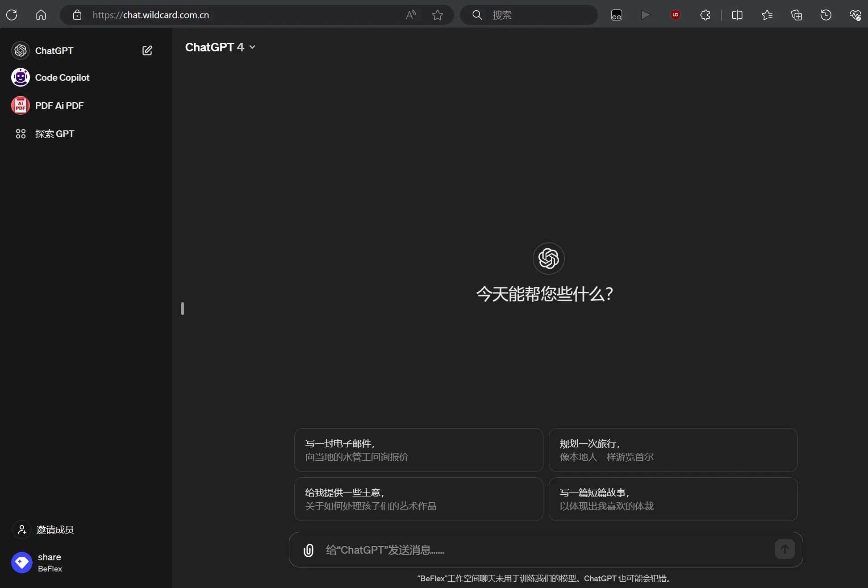This screenshot has width=868, height=588.
Task: Open the PDF Ai PDF assistant
Action: 58,105
